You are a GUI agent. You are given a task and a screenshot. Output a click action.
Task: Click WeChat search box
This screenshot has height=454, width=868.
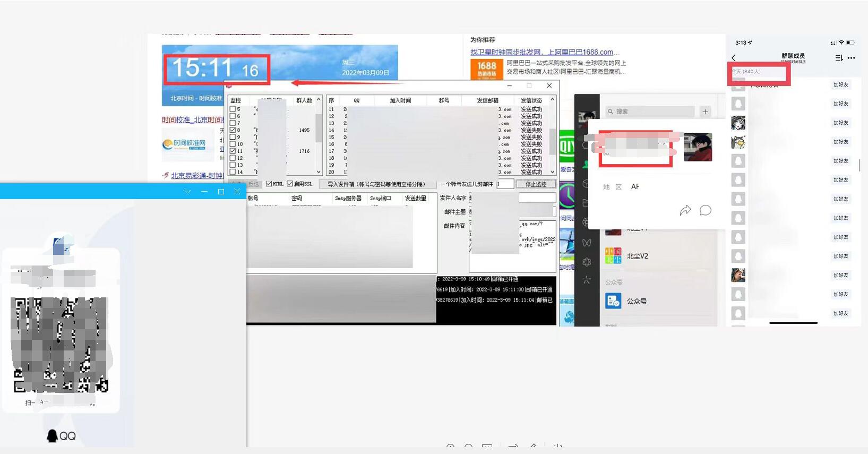[x=650, y=112]
